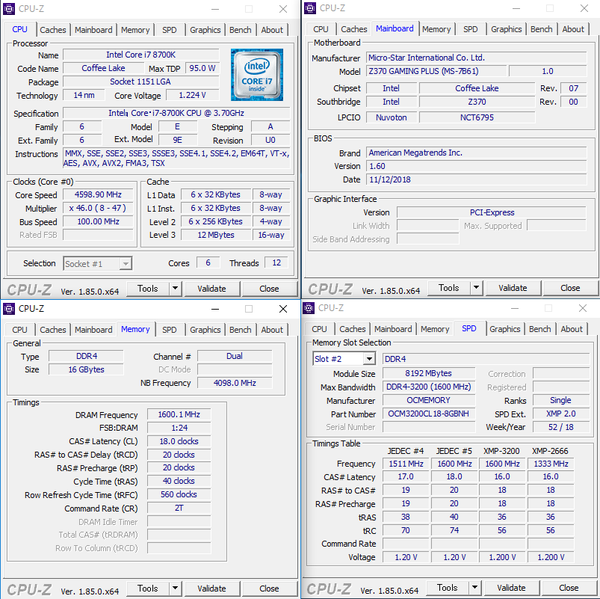Open the Tools dropdown arrow in the Mainboard window

tap(476, 288)
